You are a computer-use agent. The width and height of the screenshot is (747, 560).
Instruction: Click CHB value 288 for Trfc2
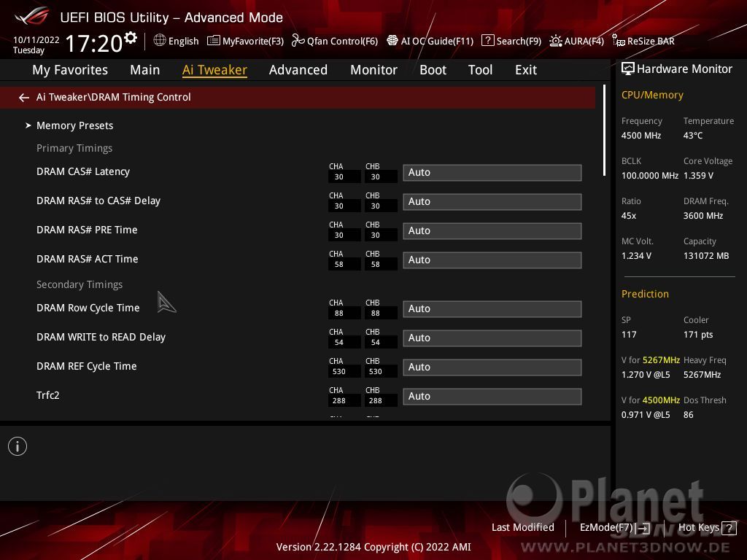(381, 401)
